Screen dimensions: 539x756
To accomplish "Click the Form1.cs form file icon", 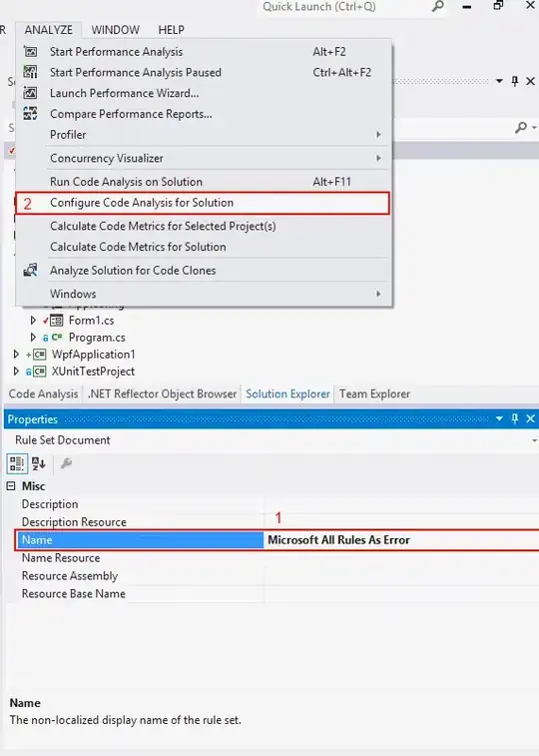I will [56, 321].
